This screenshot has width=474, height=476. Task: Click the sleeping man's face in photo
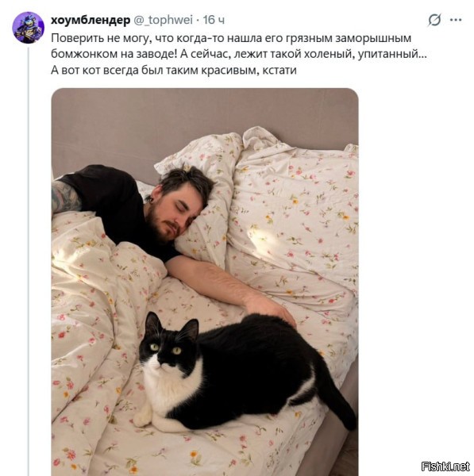pos(176,214)
